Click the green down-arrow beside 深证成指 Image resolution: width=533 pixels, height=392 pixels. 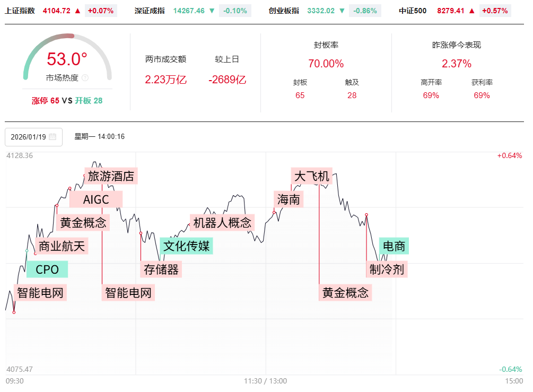click(x=212, y=11)
